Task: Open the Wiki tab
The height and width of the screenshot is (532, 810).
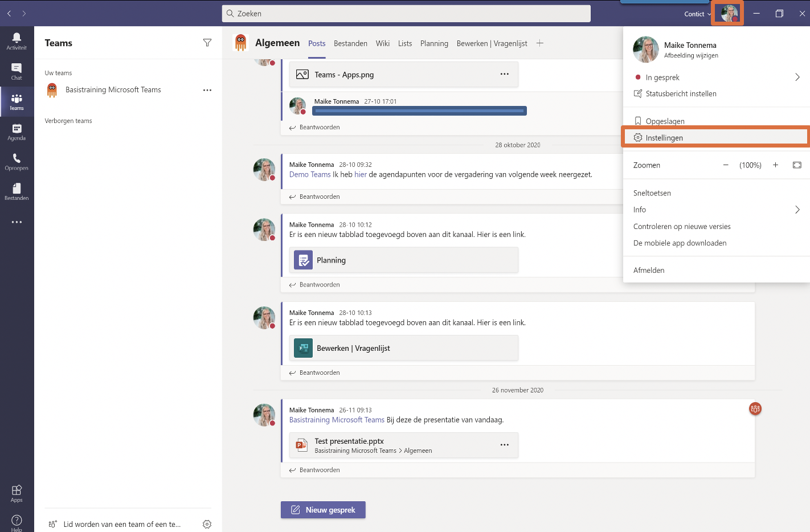Action: click(x=383, y=43)
